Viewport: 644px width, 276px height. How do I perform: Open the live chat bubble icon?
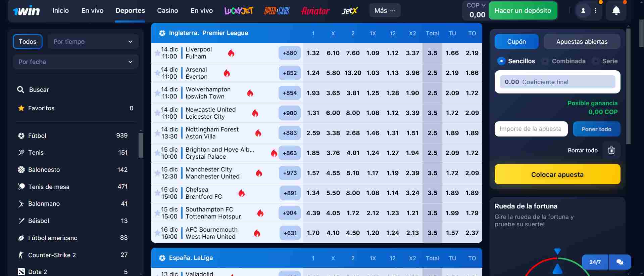pos(620,262)
